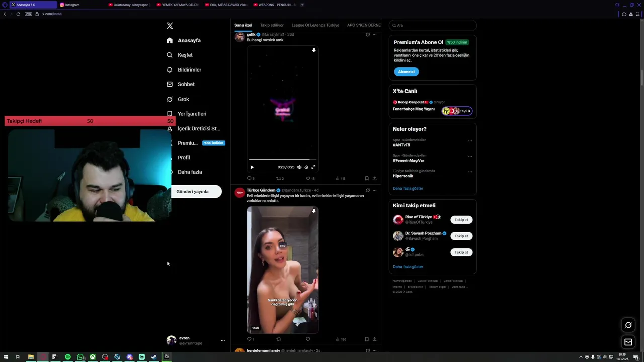Follow @islilpolat with Takip et
Viewport: 644px width, 362px height.
pyautogui.click(x=461, y=252)
